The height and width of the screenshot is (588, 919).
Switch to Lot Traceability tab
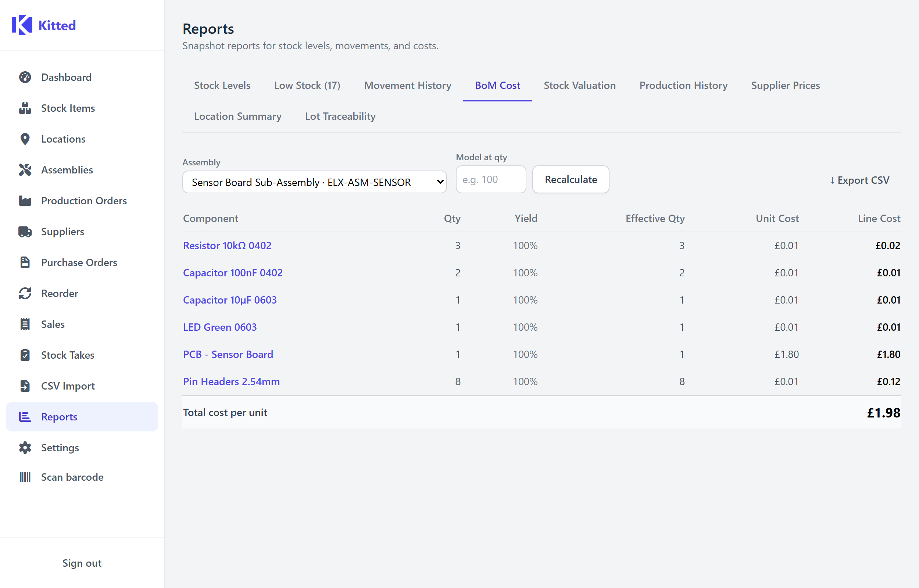point(340,116)
